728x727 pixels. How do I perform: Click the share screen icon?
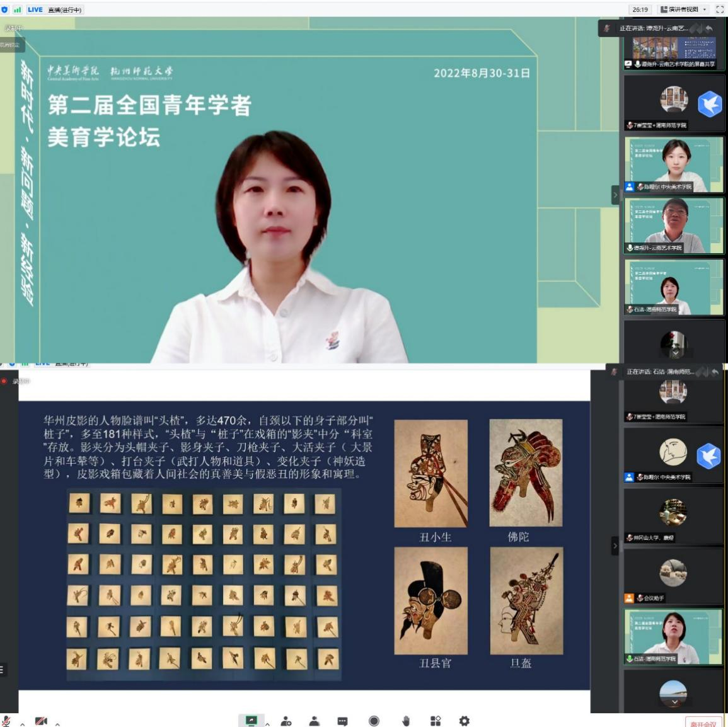point(251,721)
